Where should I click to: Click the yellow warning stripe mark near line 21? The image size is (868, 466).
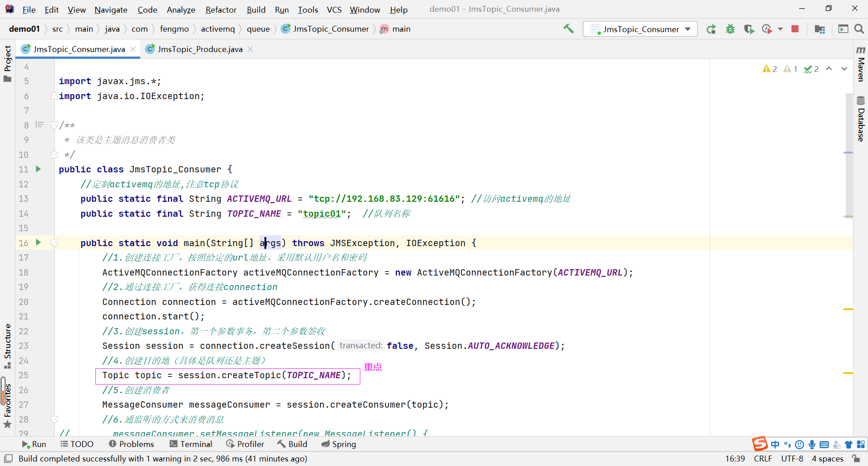click(848, 309)
